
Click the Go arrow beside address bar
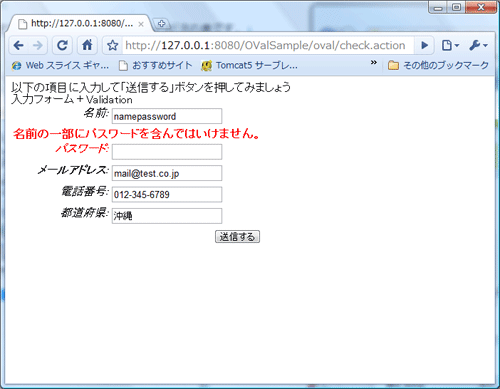[x=424, y=45]
